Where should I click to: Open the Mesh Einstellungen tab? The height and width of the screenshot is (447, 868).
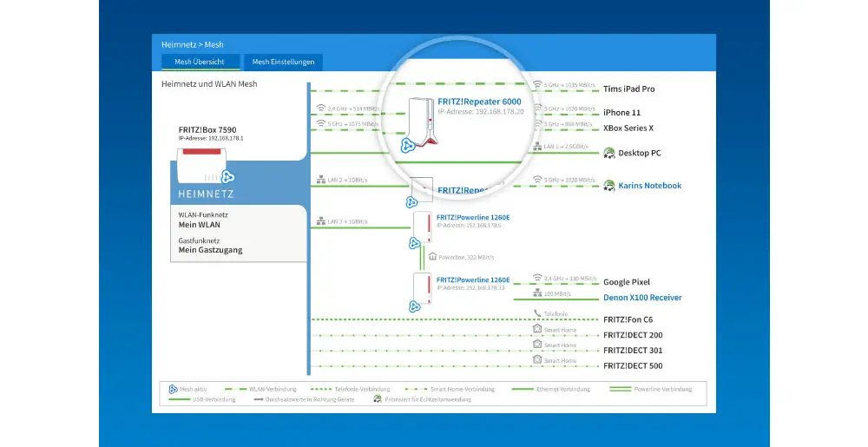284,62
